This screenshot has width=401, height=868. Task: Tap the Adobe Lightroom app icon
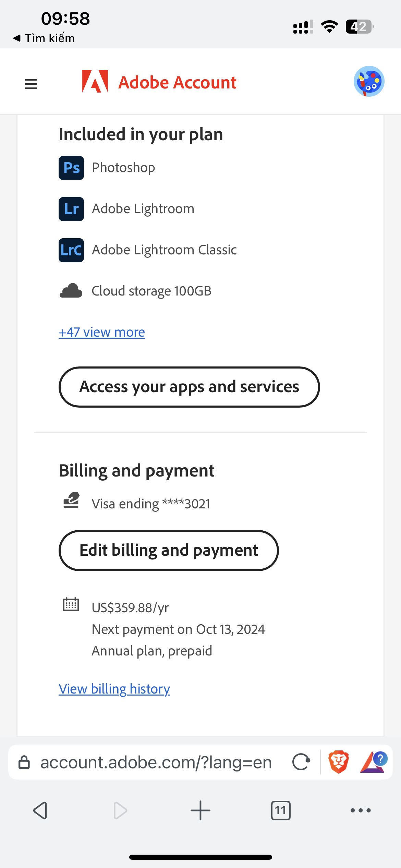coord(71,209)
